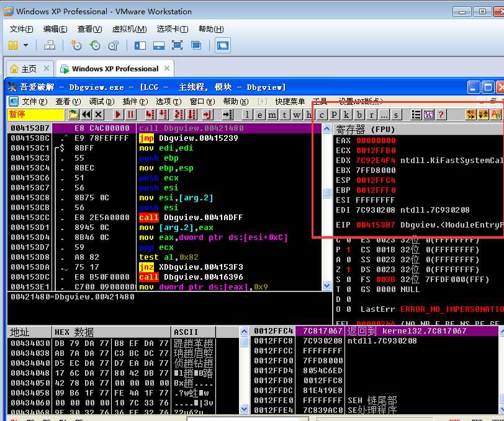Close program with X toolbar icon
The width and height of the screenshot is (504, 421).
click(x=98, y=115)
